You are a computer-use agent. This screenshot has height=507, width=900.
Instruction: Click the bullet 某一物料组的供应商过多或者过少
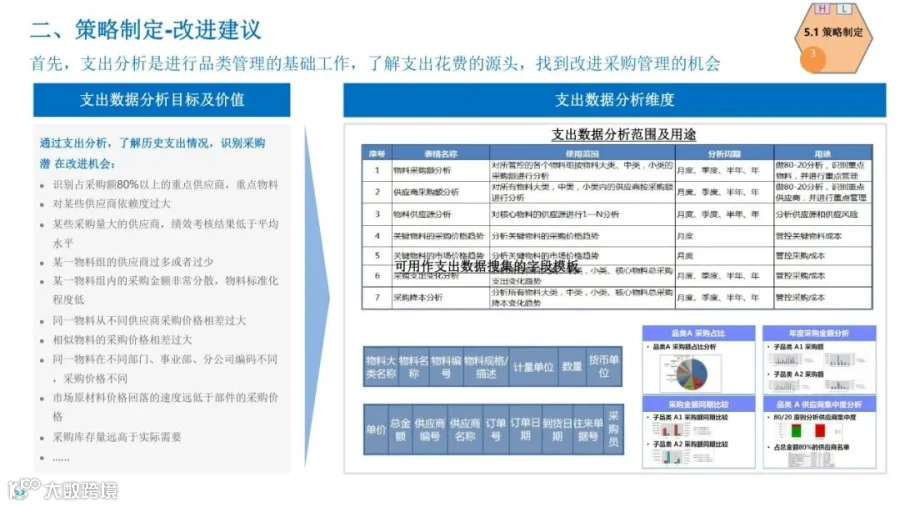(133, 262)
